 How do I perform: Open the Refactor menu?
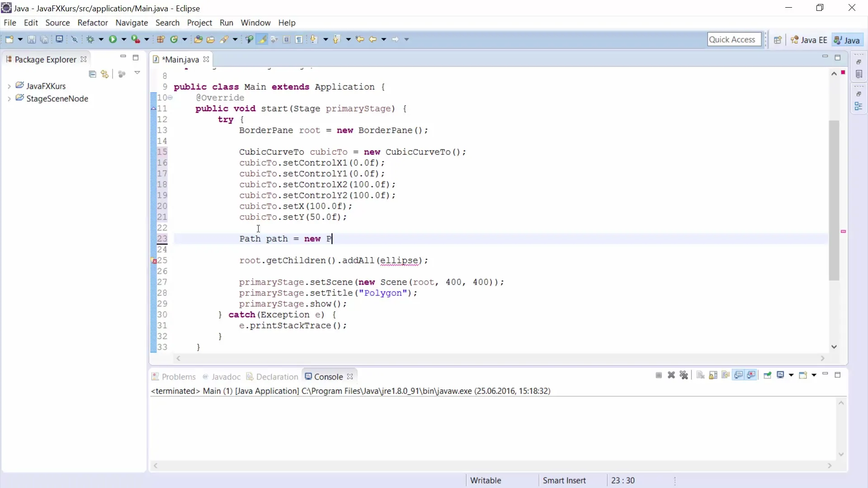click(93, 23)
